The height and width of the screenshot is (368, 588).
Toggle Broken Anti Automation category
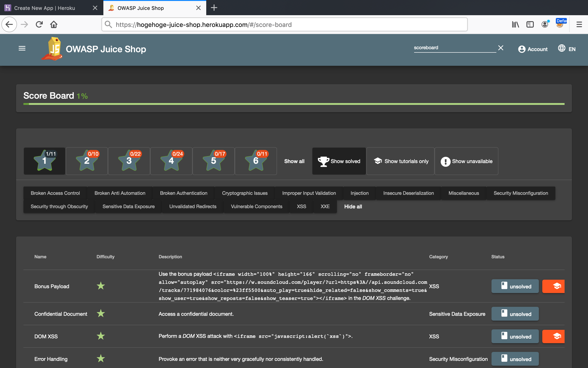click(120, 193)
